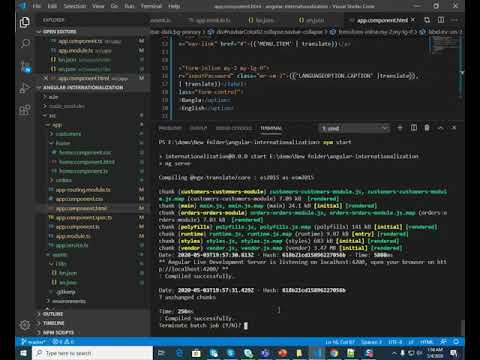Click the Windows Start button
The height and width of the screenshot is (360, 480).
tap(23, 353)
